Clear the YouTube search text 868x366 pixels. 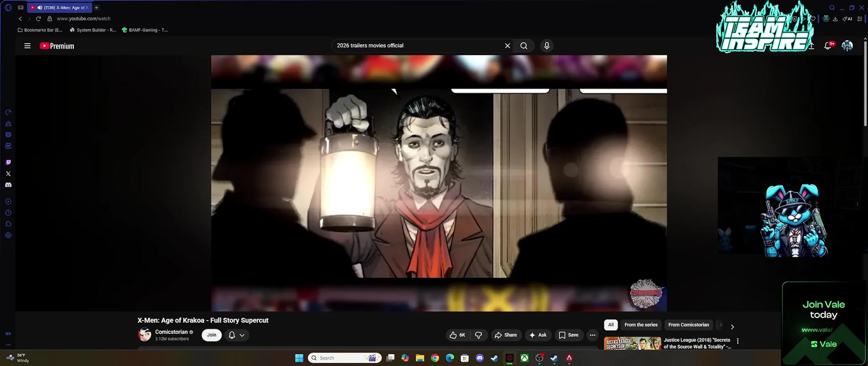[507, 46]
